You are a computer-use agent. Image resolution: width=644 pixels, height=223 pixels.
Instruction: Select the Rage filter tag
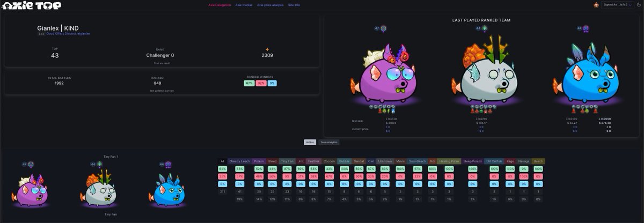510,161
